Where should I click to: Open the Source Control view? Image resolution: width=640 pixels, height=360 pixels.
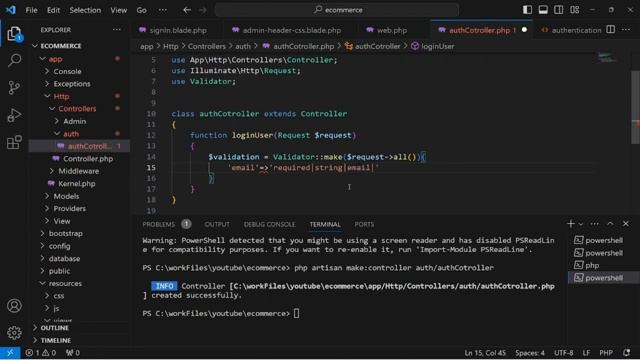point(14,88)
